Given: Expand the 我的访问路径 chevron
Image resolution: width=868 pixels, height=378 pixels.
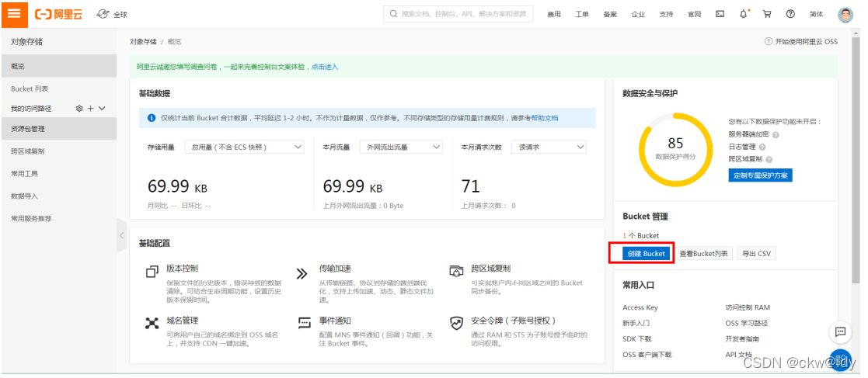Looking at the screenshot, I should point(102,109).
